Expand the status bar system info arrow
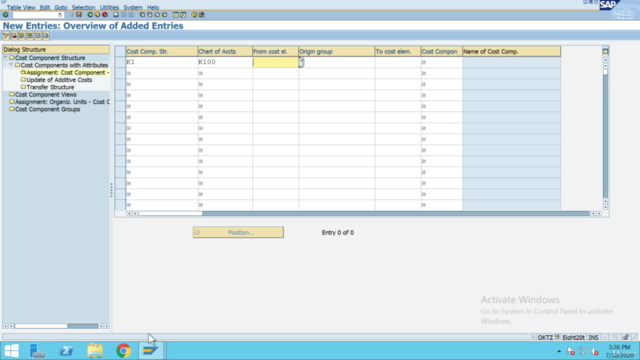This screenshot has height=360, width=640. (533, 337)
